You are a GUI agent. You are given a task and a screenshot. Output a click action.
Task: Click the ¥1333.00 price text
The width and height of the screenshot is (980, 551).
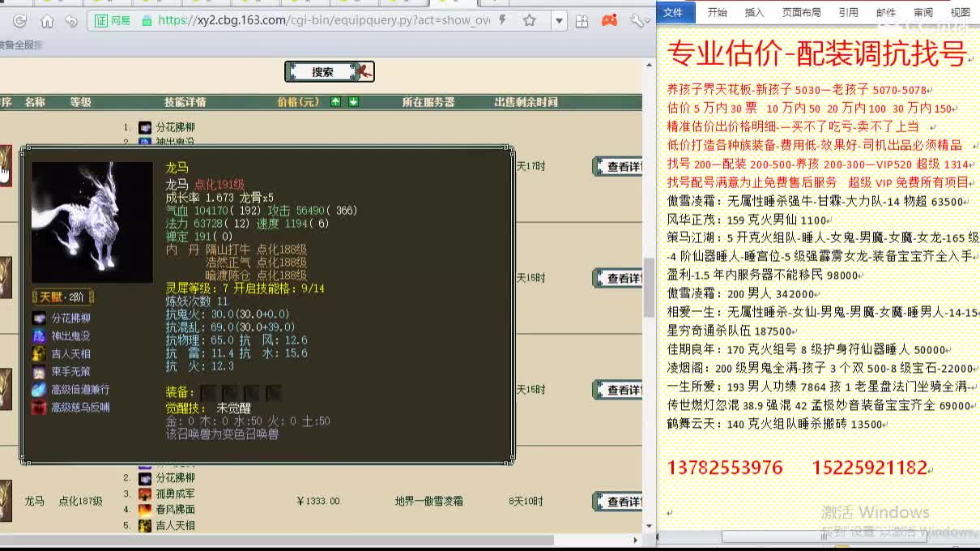[x=318, y=502]
